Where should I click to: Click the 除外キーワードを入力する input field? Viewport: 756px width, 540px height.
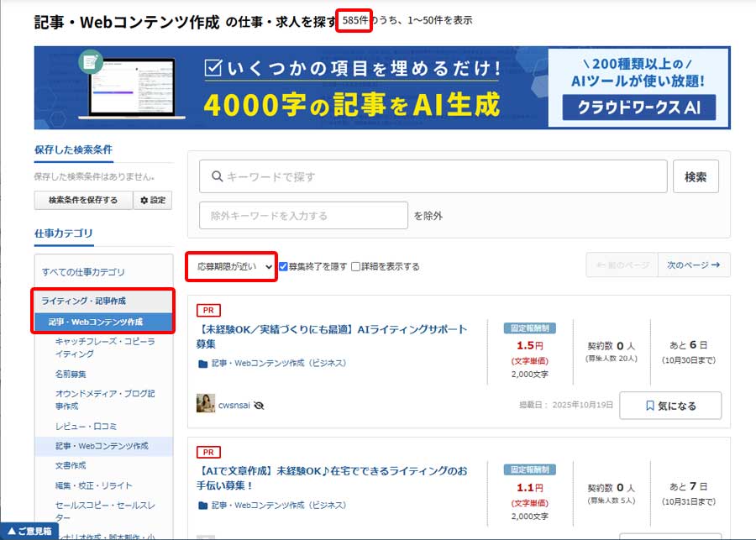coord(303,216)
